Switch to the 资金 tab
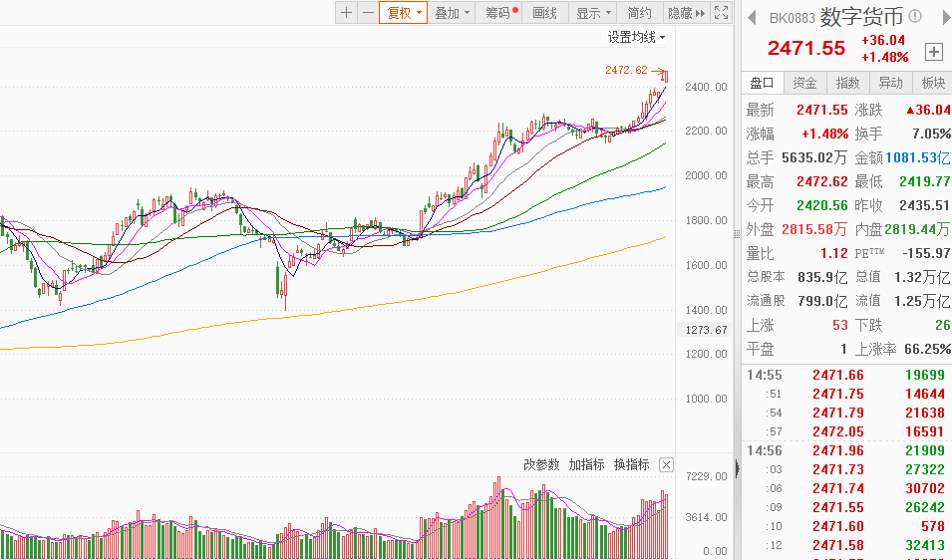The width and height of the screenshot is (952, 560). [804, 83]
